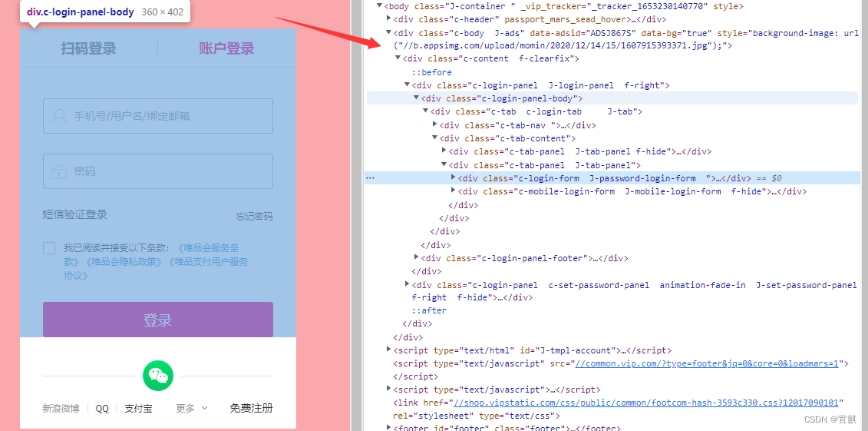Viewport: 868px width, 431px height.
Task: Tick the agreement terms checkbox
Action: 49,247
